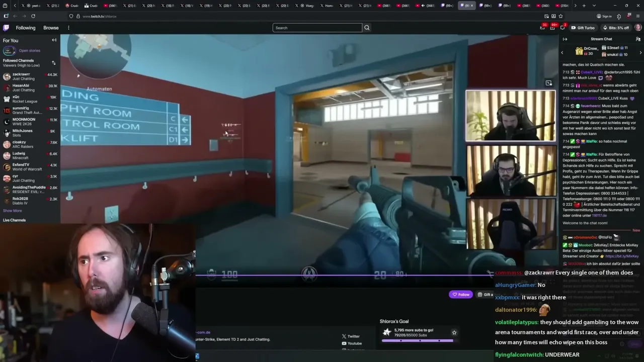
Task: Click the twitch.tv address bar URL
Action: tap(100, 16)
